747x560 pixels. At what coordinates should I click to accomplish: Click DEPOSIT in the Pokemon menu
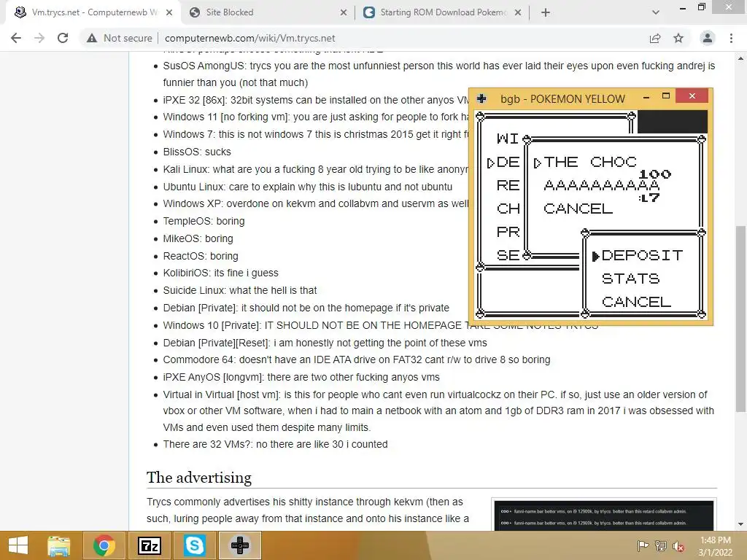[642, 255]
